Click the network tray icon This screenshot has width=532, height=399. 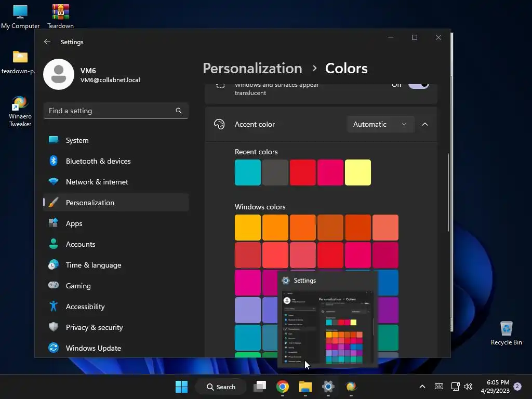click(455, 387)
